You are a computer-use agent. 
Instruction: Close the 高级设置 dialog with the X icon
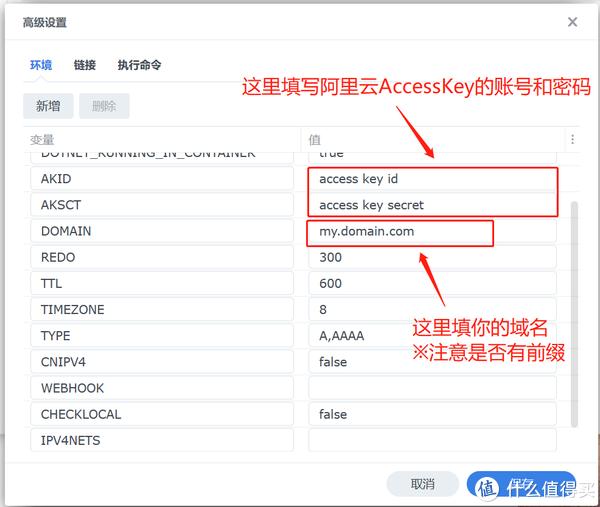tap(572, 22)
